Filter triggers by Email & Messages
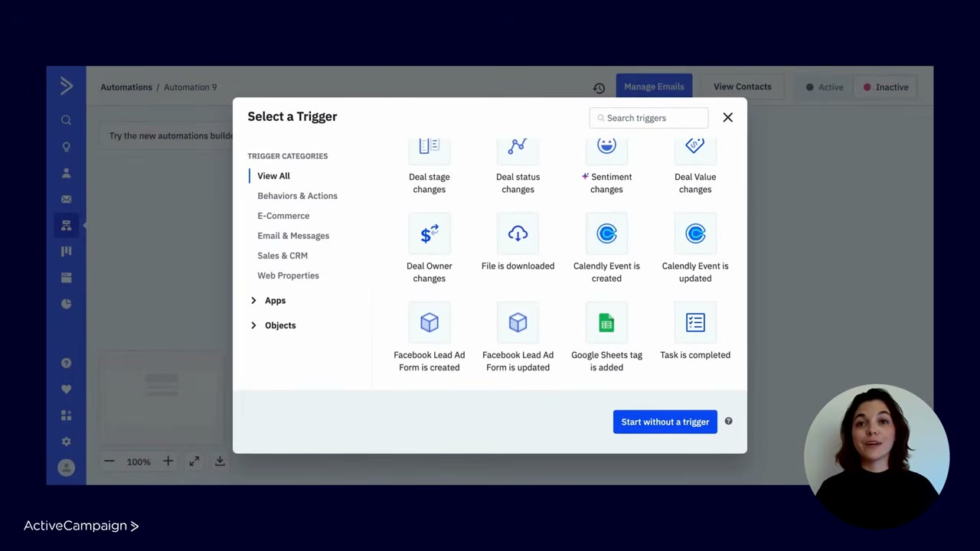The width and height of the screenshot is (980, 551). click(293, 236)
